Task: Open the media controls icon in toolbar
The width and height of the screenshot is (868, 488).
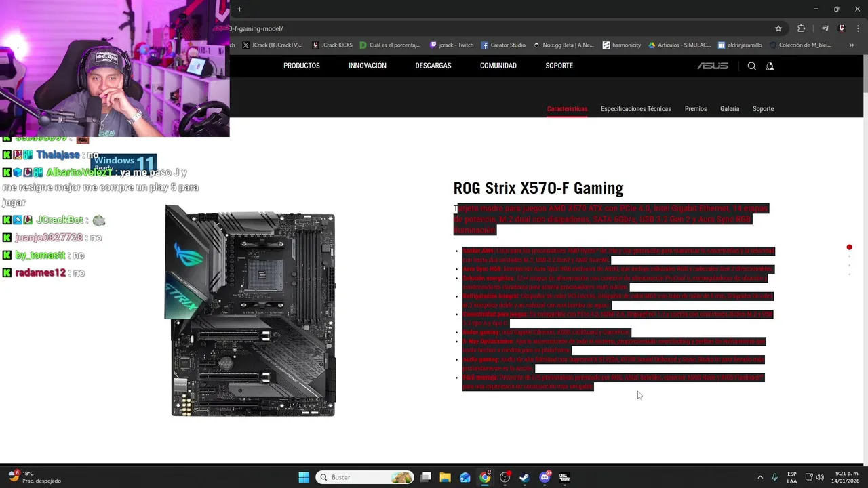Action: tap(825, 28)
